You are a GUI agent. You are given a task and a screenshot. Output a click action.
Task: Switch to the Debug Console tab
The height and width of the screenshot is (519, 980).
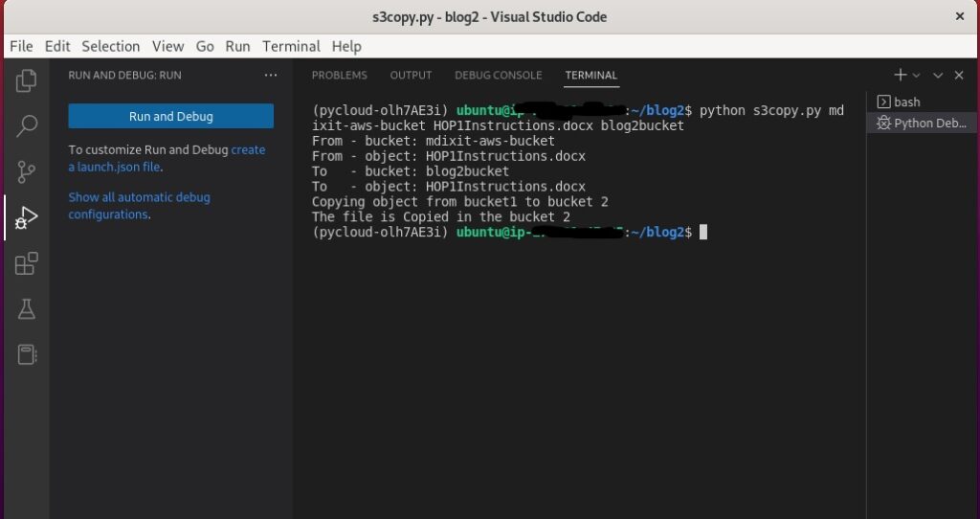click(x=498, y=75)
